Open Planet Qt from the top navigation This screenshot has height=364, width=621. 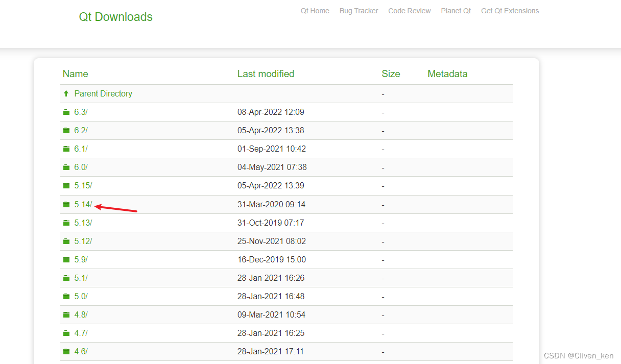tap(456, 11)
